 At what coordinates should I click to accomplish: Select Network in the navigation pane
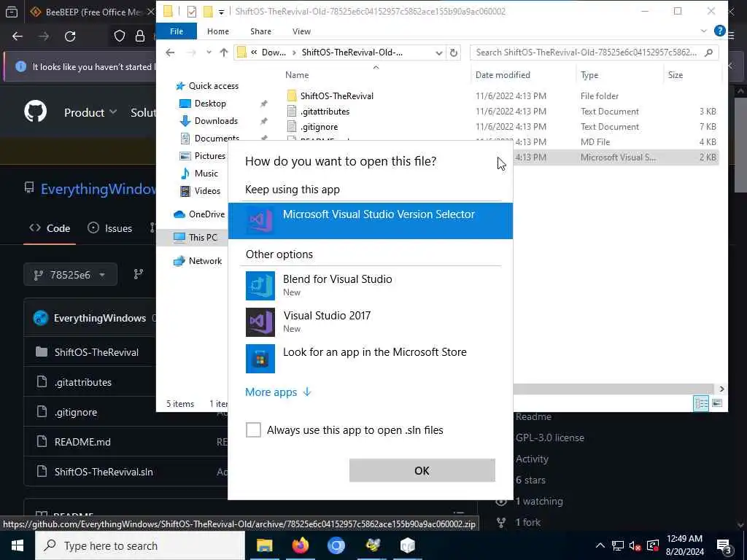(205, 261)
